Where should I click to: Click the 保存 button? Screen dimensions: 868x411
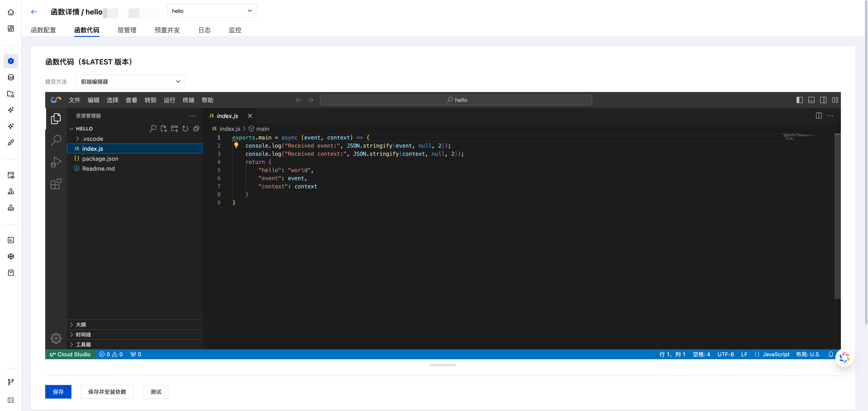tap(58, 392)
